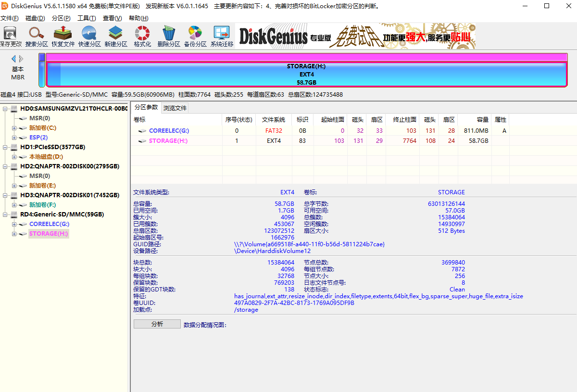The image size is (577, 392).
Task: Click the New Partition (新建分区) icon
Action: (115, 37)
